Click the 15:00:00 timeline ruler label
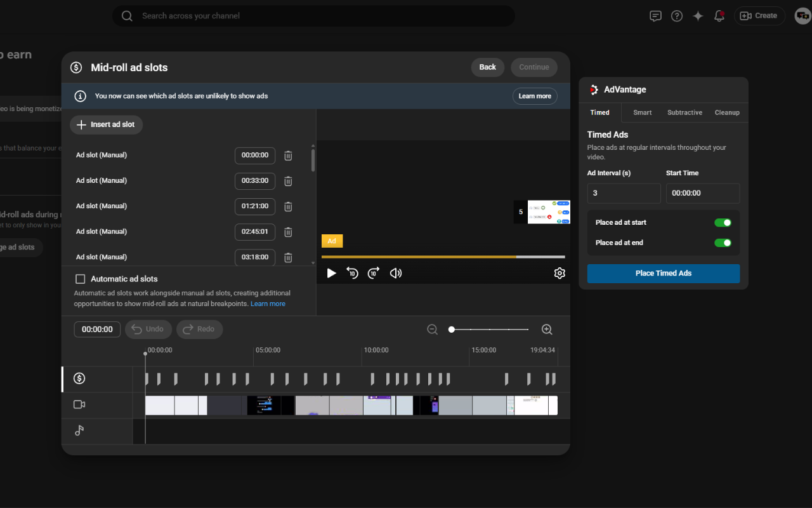 tap(483, 350)
